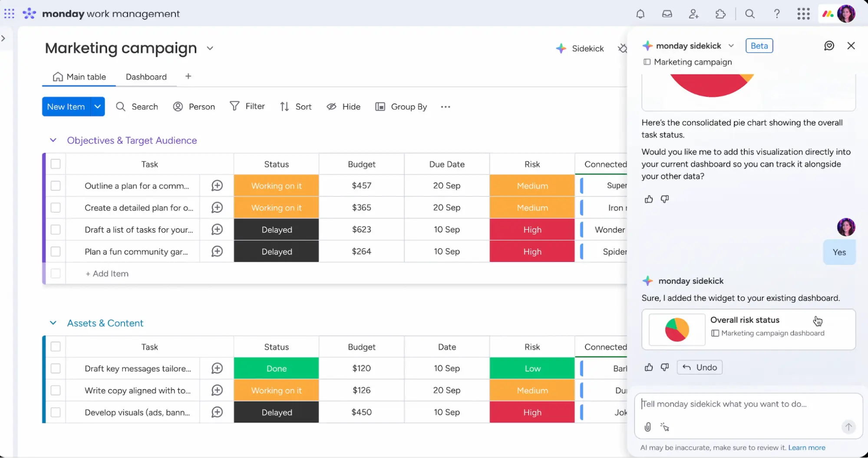868x458 pixels.
Task: Open the notifications bell
Action: tap(640, 14)
